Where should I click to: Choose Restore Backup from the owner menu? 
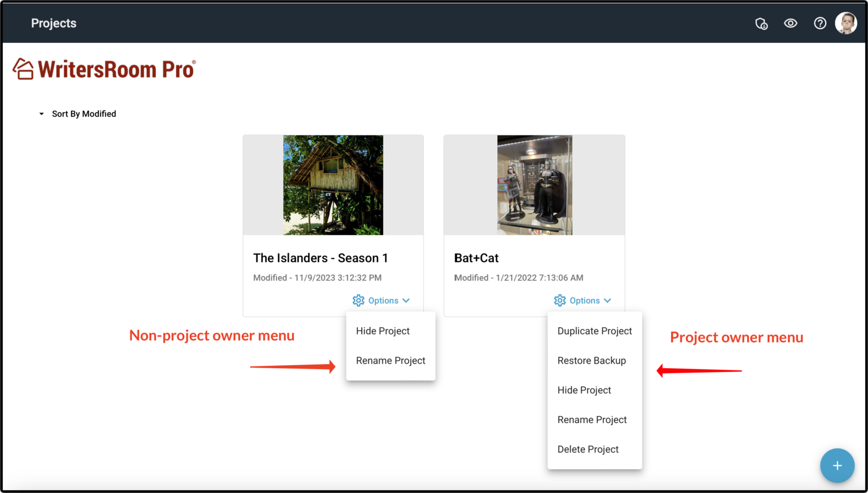tap(592, 360)
